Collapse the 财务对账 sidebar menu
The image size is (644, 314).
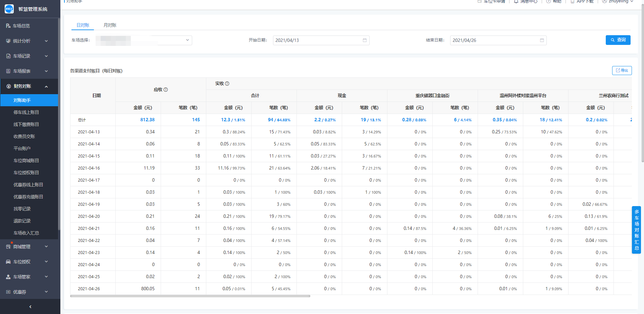pyautogui.click(x=27, y=86)
